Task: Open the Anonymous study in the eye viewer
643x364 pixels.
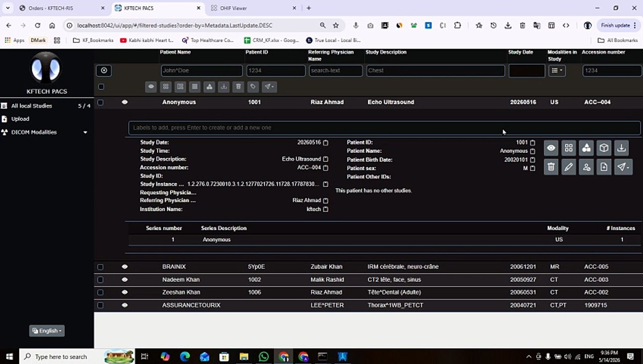Action: click(551, 148)
